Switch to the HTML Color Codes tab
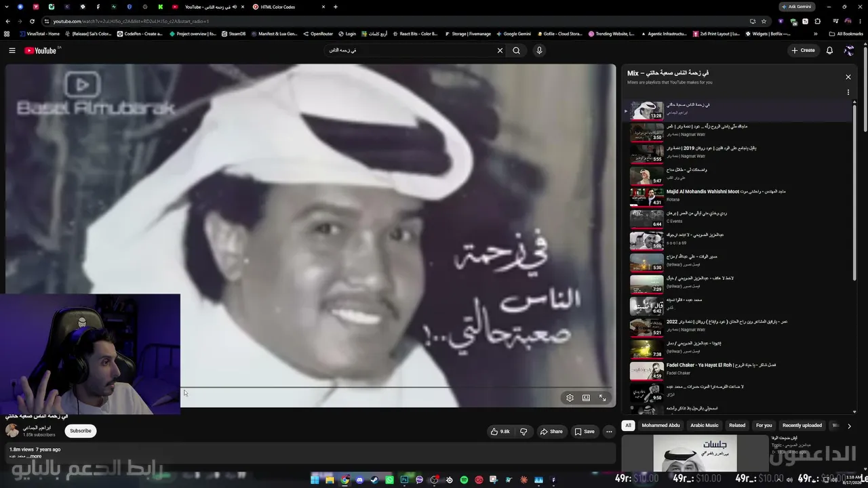 pos(290,7)
